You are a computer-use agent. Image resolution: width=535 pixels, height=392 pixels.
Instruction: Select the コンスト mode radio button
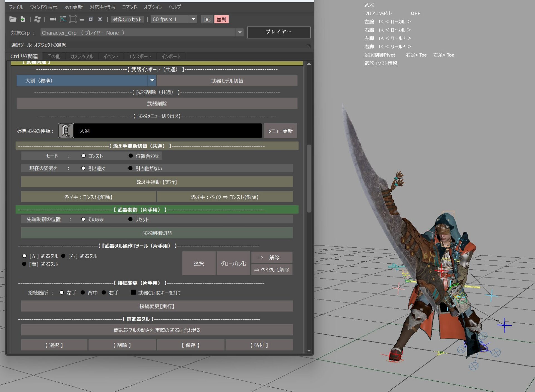point(83,156)
